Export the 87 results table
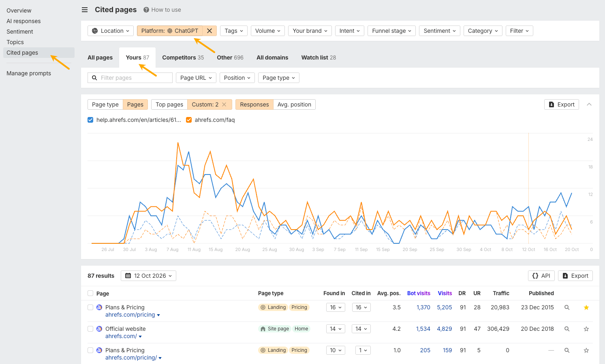Image resolution: width=605 pixels, height=364 pixels. (575, 276)
